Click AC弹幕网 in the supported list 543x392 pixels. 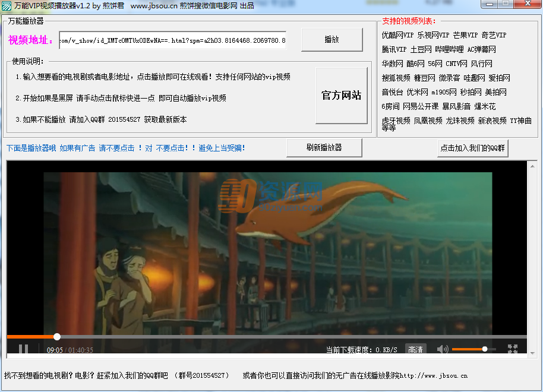point(481,49)
